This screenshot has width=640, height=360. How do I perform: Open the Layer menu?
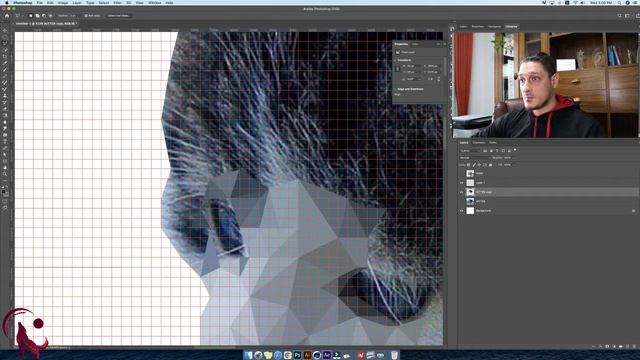pos(77,3)
